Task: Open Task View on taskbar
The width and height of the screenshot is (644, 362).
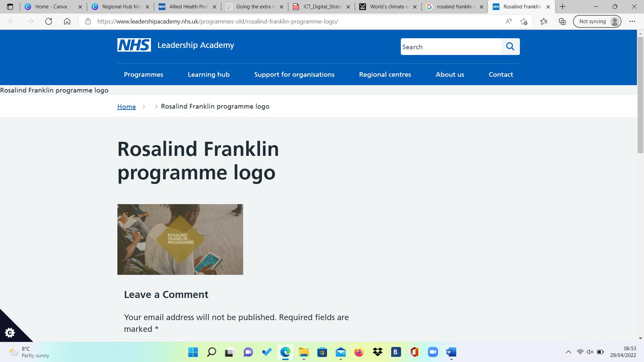Action: click(229, 352)
